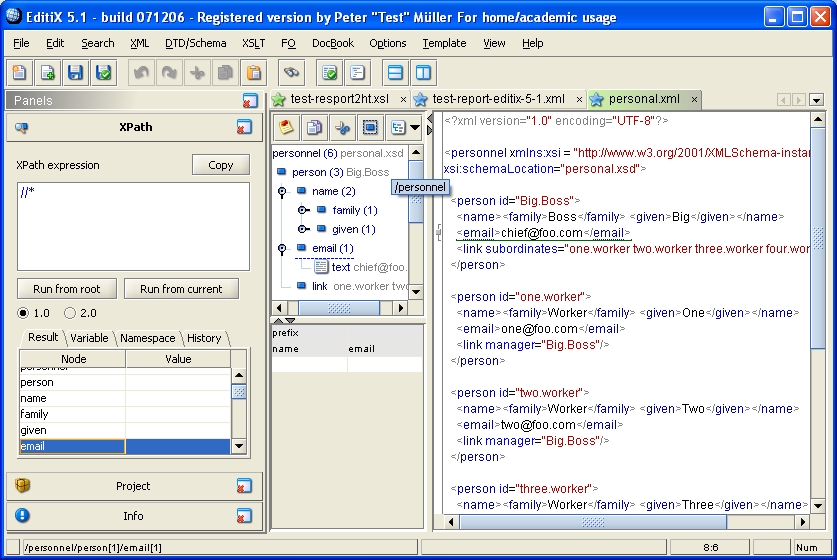Viewport: 837px width, 560px height.
Task: Click the Info panel blue icon
Action: point(22,515)
